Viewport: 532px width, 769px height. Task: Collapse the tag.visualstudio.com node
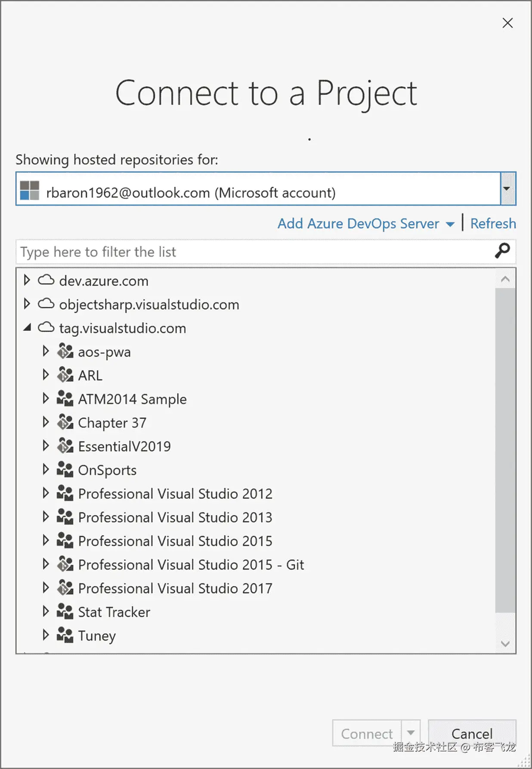pyautogui.click(x=28, y=328)
